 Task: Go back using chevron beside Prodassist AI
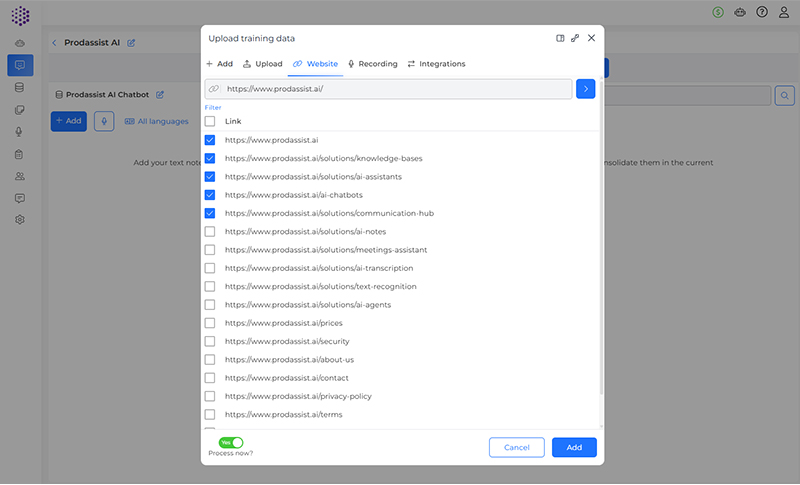coord(54,43)
